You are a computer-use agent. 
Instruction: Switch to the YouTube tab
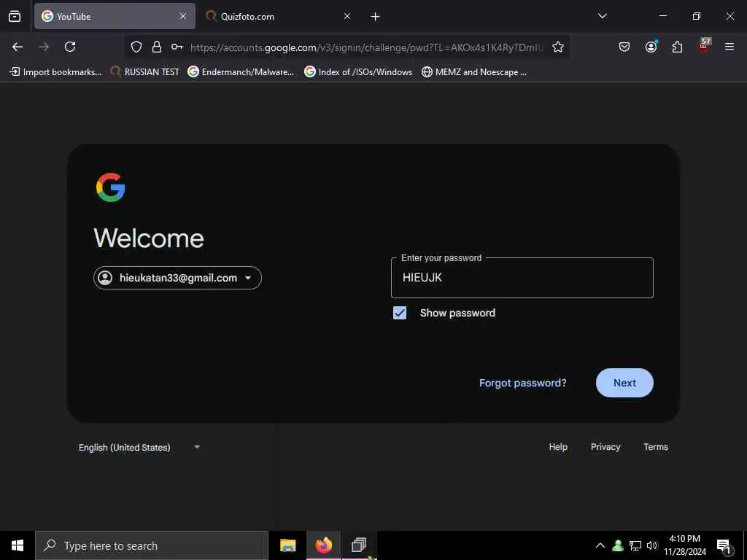[115, 16]
